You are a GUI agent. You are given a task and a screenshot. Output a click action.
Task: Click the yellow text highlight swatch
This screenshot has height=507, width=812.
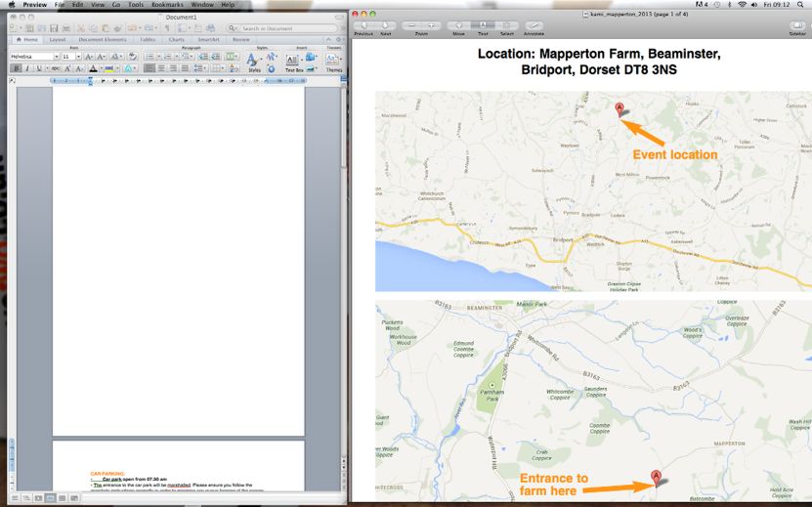tap(109, 68)
